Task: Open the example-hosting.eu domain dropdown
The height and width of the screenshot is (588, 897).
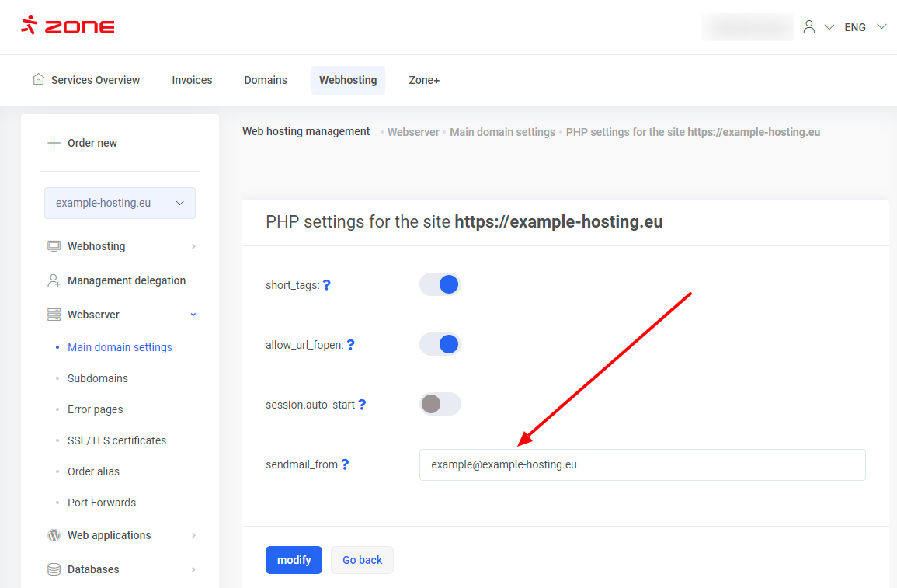Action: [x=120, y=203]
